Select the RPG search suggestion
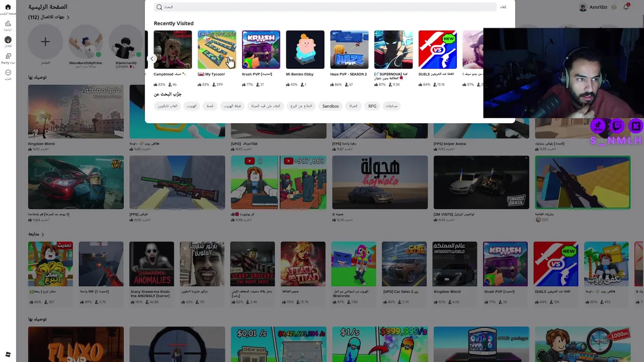Screen dimensions: 644x362 click(372, 106)
